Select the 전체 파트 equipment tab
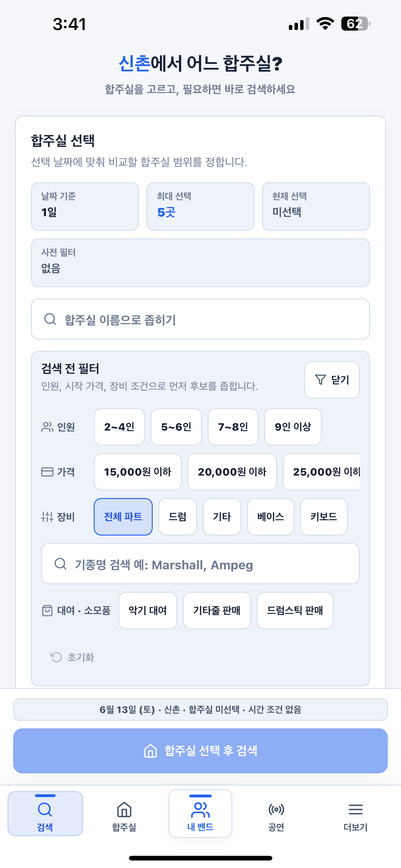The width and height of the screenshot is (401, 868). coord(123,516)
